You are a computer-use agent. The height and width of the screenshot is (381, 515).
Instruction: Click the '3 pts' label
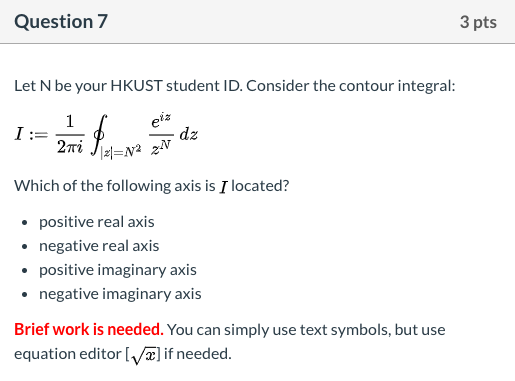(478, 22)
